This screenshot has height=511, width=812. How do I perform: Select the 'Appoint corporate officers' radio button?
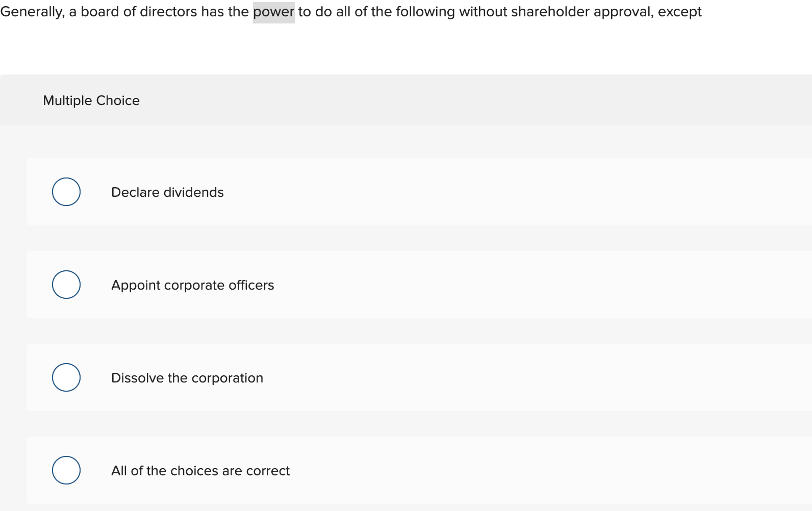point(66,285)
